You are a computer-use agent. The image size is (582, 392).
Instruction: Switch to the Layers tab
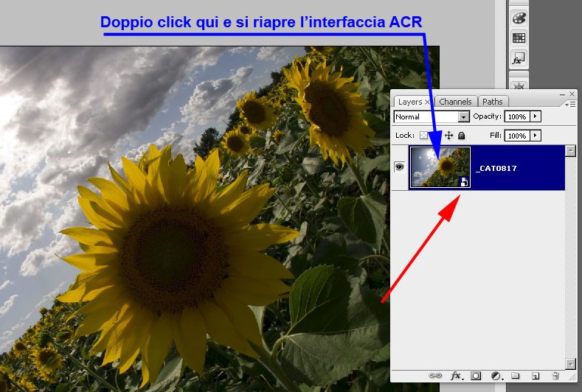pyautogui.click(x=410, y=102)
